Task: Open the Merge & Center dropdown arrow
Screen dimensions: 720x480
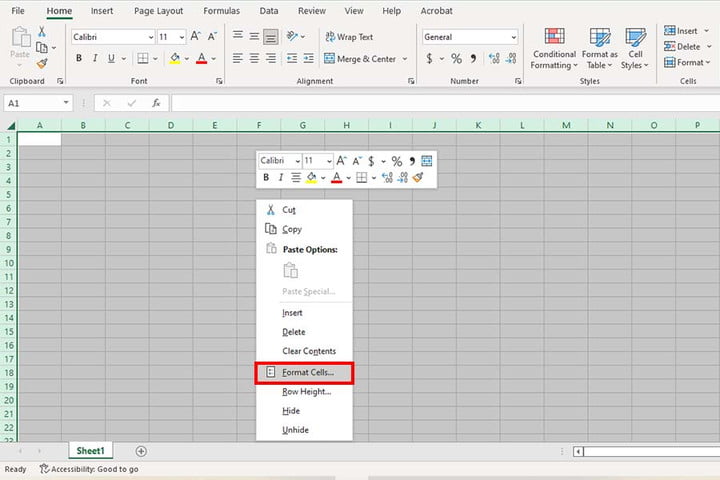Action: pyautogui.click(x=405, y=59)
